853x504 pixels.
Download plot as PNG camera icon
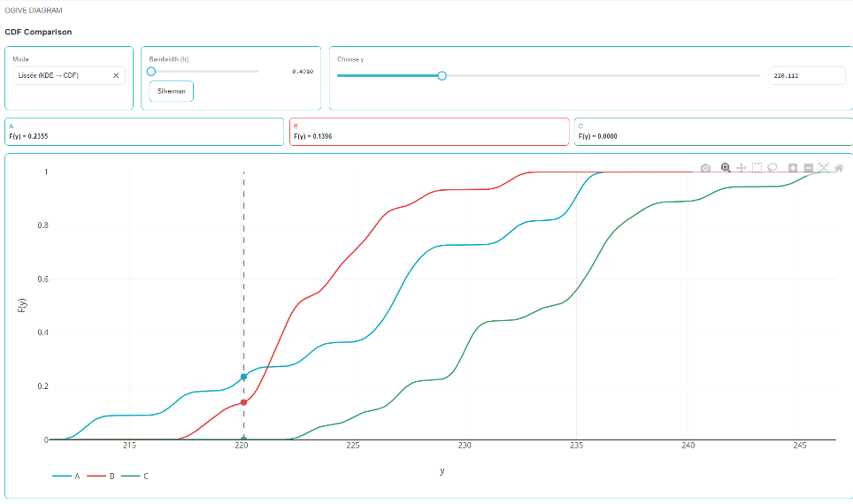(705, 168)
